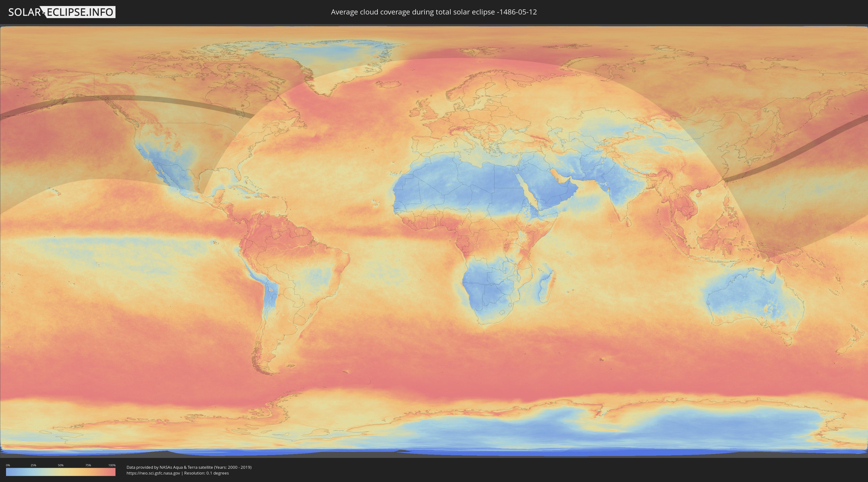
Task: Click the 50% legend label
Action: tap(61, 465)
